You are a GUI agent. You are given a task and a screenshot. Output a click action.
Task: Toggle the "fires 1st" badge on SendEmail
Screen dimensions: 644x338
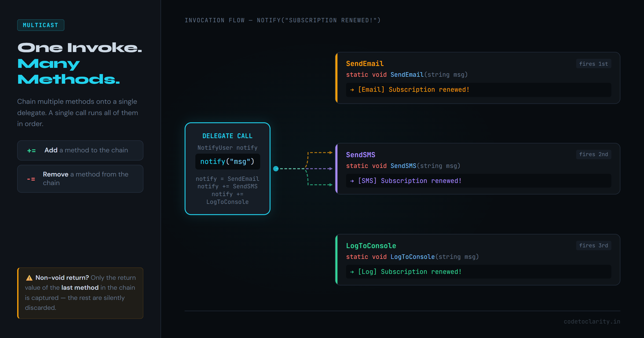click(594, 64)
